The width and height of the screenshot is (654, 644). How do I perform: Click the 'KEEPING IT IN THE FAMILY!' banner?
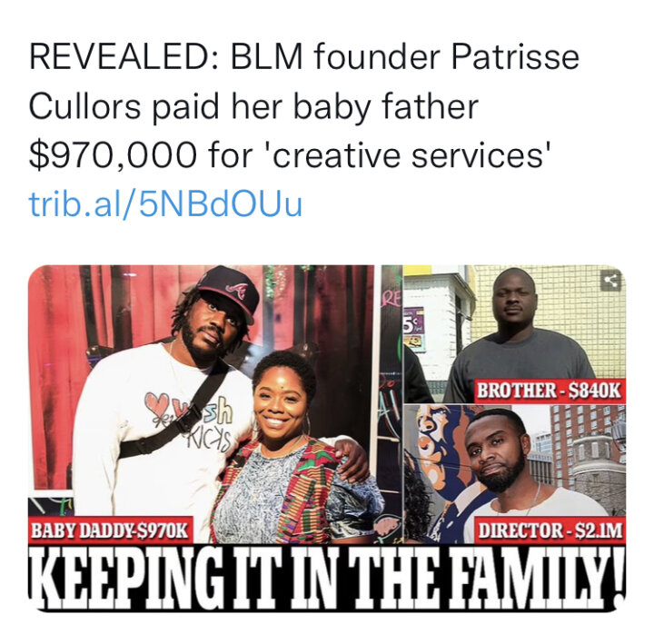point(327,578)
